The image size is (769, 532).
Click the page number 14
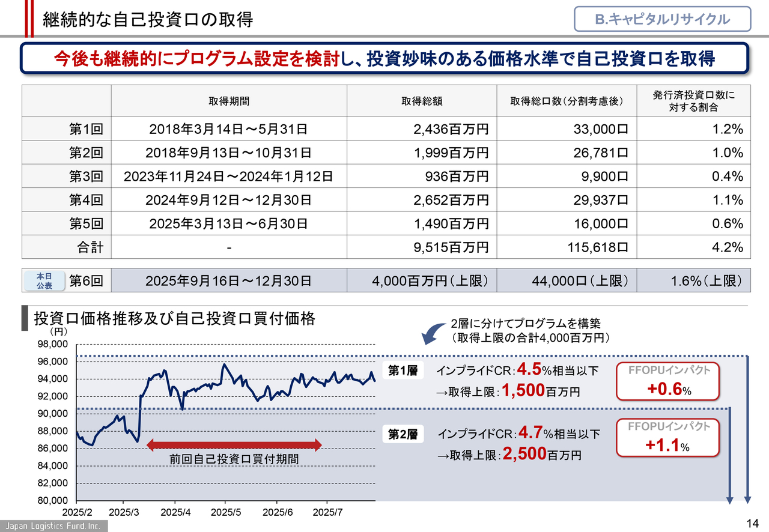pyautogui.click(x=753, y=521)
